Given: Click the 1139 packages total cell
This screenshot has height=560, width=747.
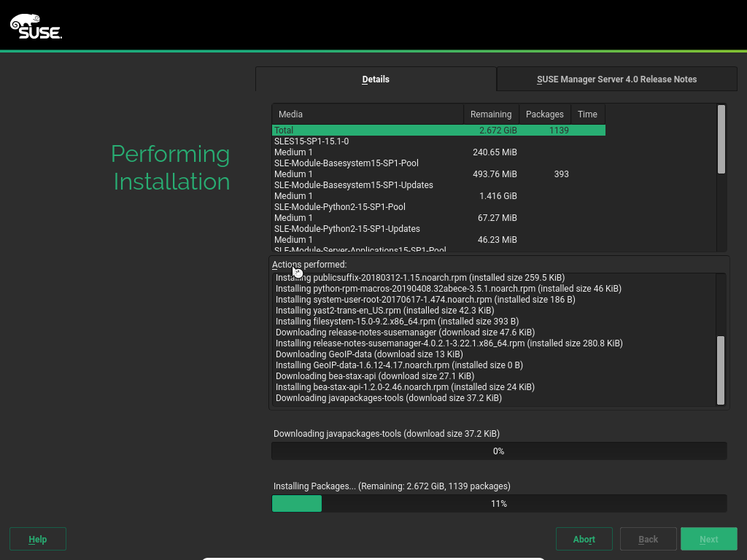Looking at the screenshot, I should click(559, 130).
